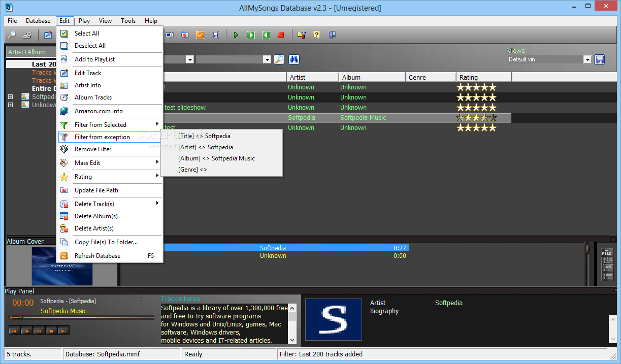This screenshot has height=364, width=621.
Task: Choose Add to PlayList from Edit menu
Action: point(110,59)
